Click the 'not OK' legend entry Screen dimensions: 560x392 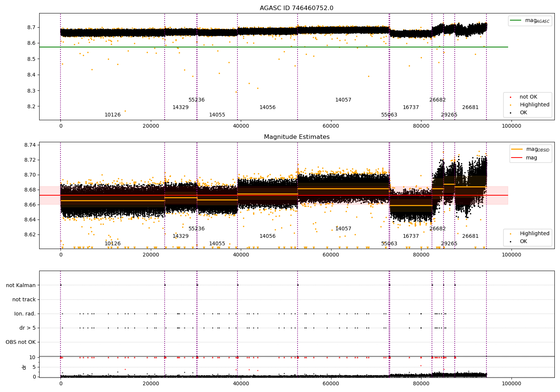(528, 97)
